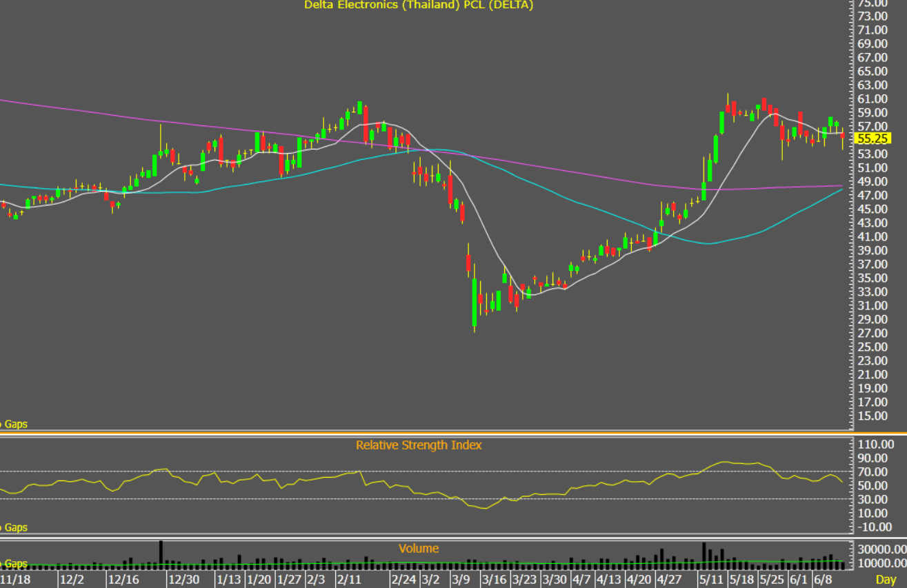Click the 1/27 date label
Viewport: 907px width, 588px height.
click(290, 579)
